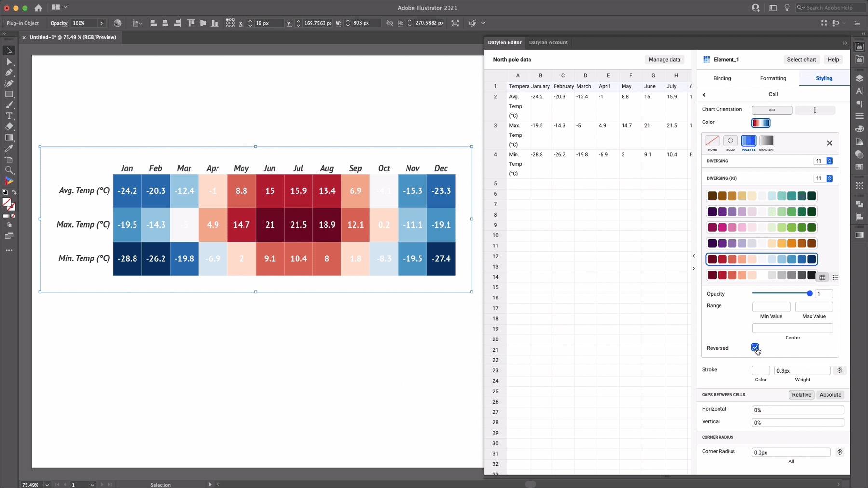Open Stroke weight settings gear
The width and height of the screenshot is (868, 488).
coord(840,370)
